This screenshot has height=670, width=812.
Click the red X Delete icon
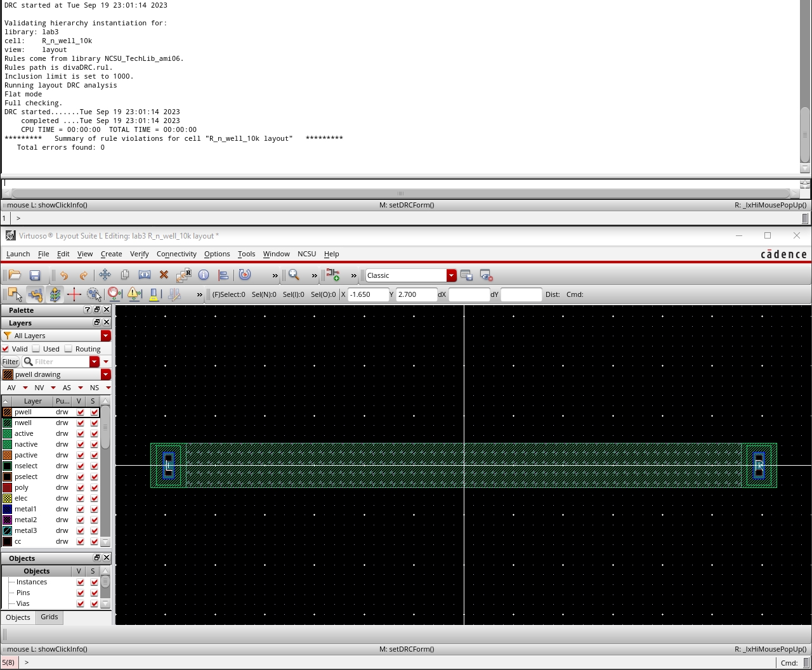[164, 275]
